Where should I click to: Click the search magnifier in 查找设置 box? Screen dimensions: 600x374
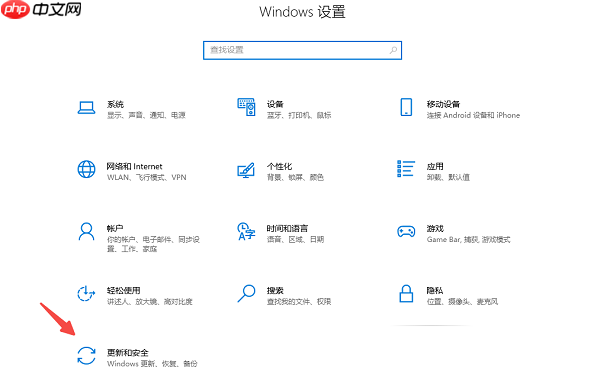pyautogui.click(x=393, y=50)
